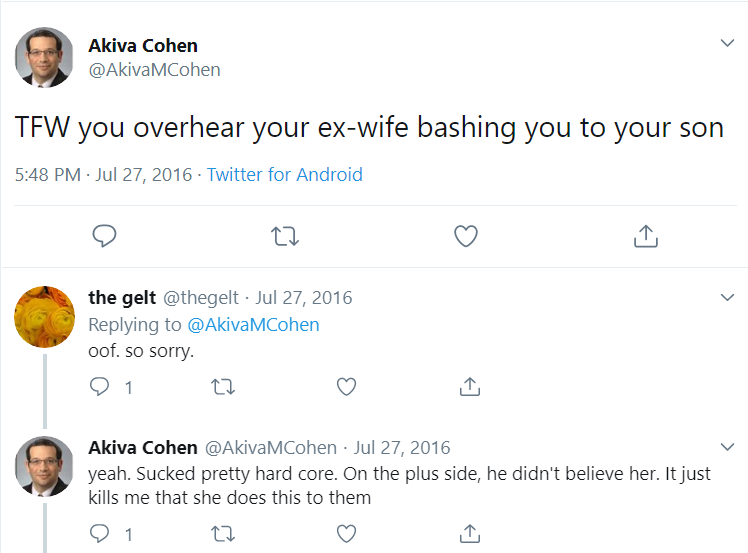The image size is (748, 553).
Task: Retweet the main tweet by Akiva Cohen
Action: click(285, 236)
